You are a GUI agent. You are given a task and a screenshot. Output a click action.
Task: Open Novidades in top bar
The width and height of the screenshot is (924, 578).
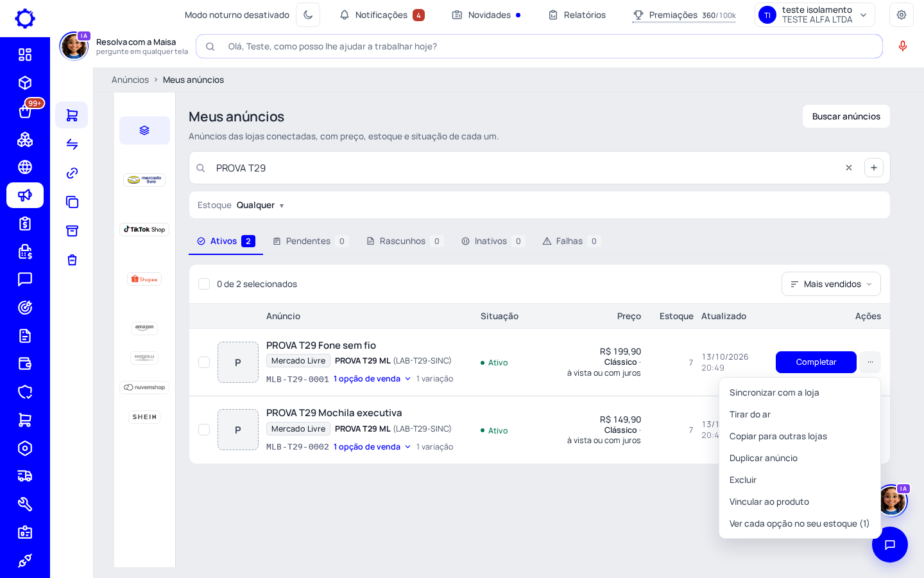point(486,15)
